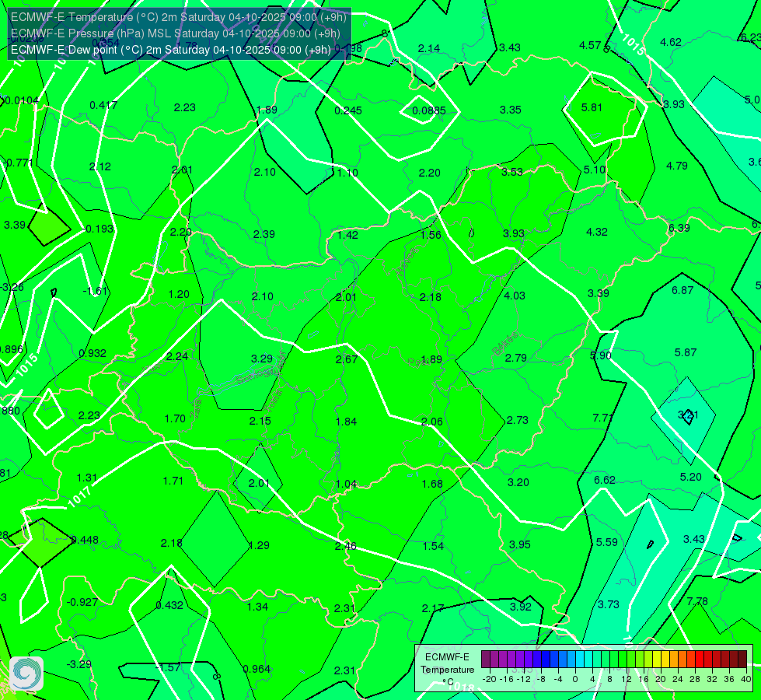Select the ECMWF-E Pressure MSL layer label
Screen dimensions: 761x700
pos(175,33)
